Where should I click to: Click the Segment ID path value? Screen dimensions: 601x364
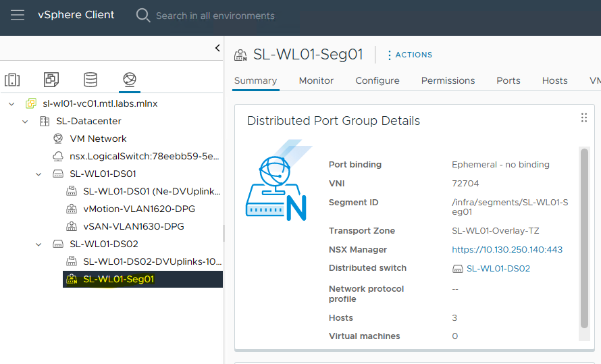point(510,207)
